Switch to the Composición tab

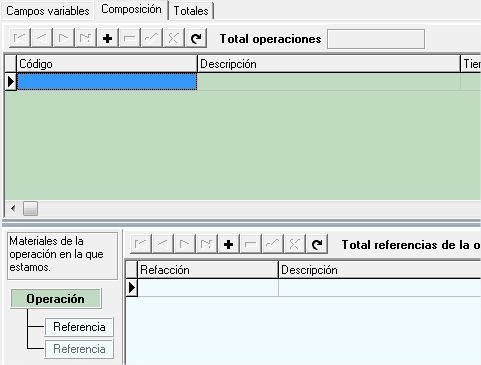131,9
